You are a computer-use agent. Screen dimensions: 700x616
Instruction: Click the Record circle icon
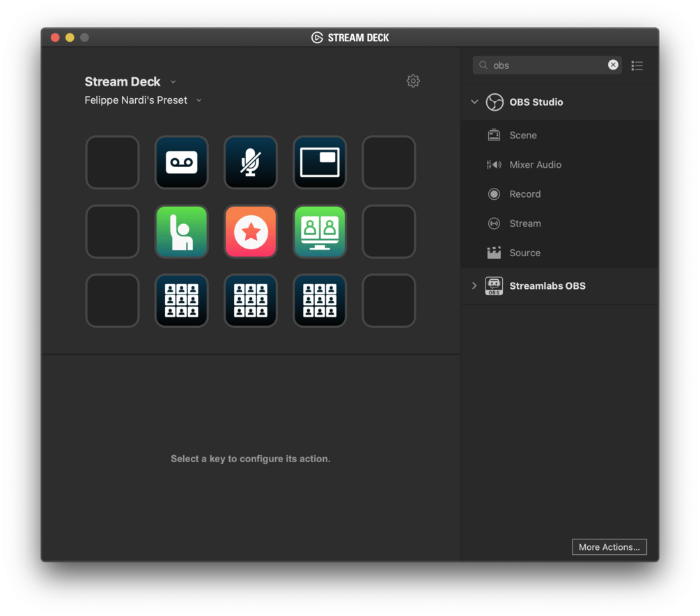494,194
